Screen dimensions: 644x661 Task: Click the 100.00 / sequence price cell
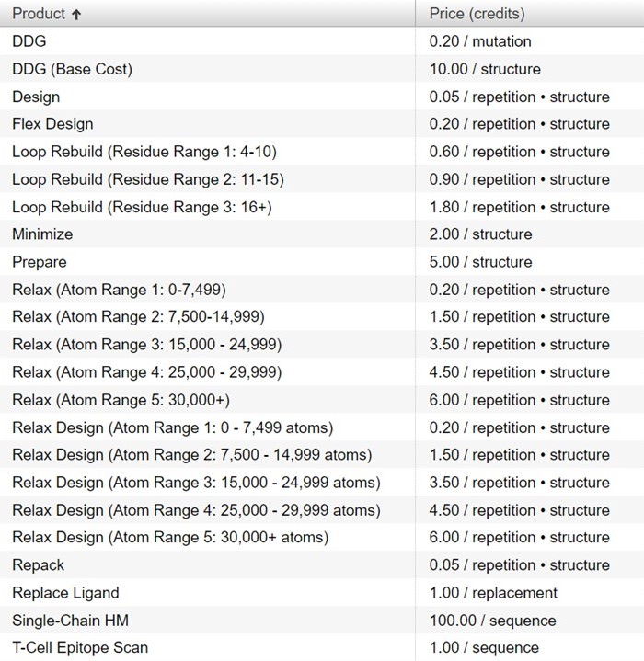(x=492, y=621)
